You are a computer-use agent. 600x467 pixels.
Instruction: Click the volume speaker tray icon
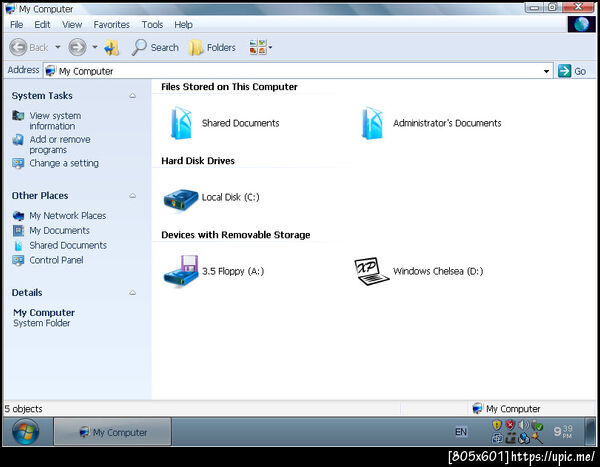click(x=523, y=425)
